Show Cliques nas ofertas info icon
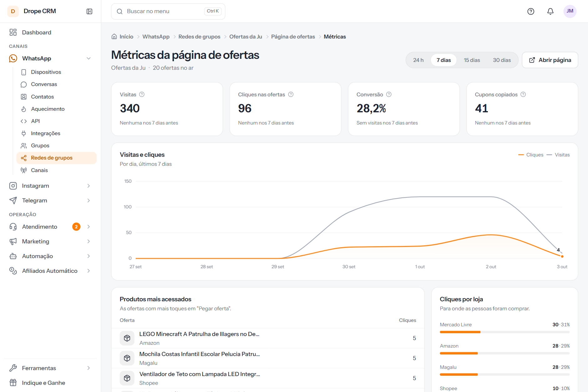This screenshot has height=392, width=588. (291, 94)
